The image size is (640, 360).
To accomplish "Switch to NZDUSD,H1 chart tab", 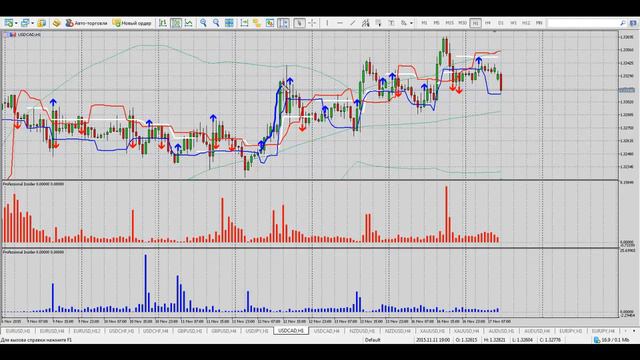I will (x=362, y=331).
